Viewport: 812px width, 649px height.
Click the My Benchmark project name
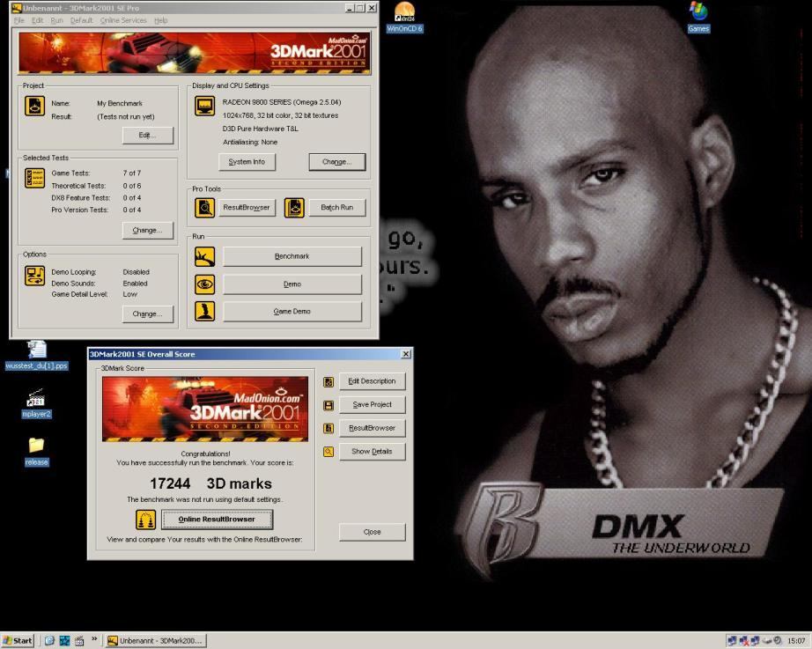[120, 103]
